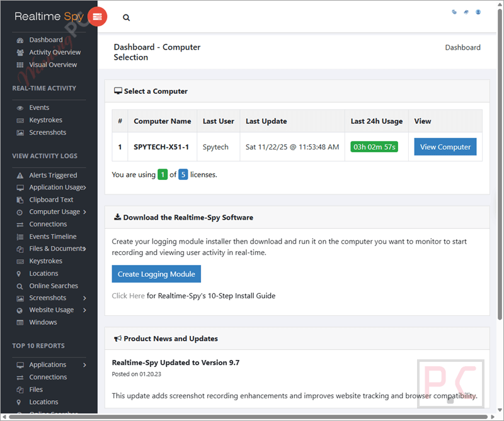Click the Realtime Spy logo
The height and width of the screenshot is (421, 504).
(49, 16)
